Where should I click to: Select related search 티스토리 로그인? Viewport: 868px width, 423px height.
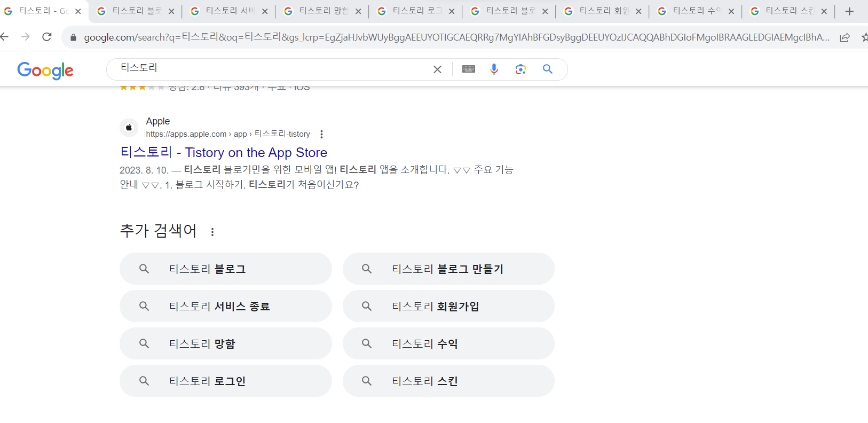click(x=226, y=381)
